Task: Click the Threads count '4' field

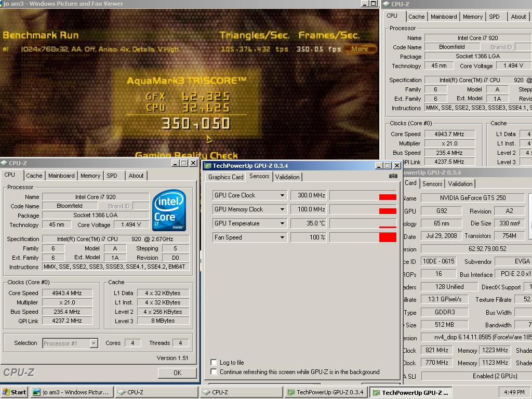Action: [x=180, y=343]
